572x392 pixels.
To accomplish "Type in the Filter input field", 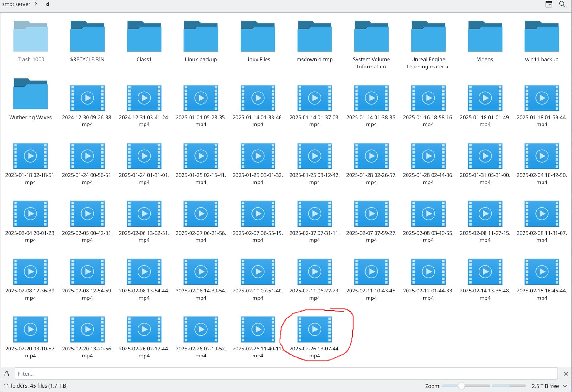I will click(285, 374).
